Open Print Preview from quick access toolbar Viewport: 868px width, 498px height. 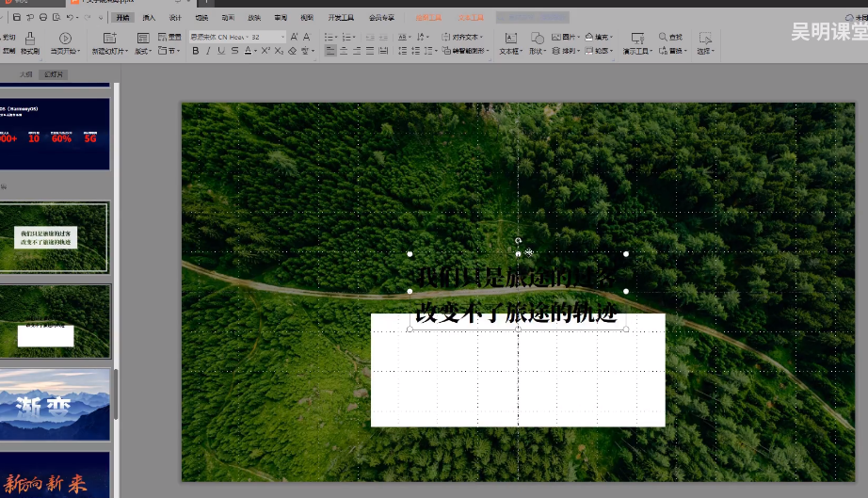point(56,18)
